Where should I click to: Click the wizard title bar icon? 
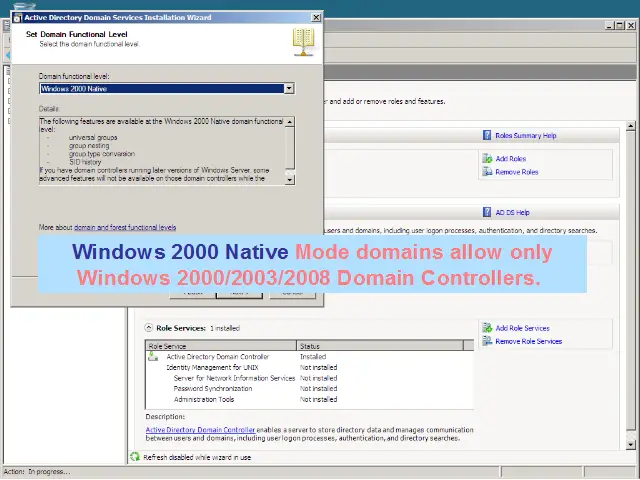(17, 18)
